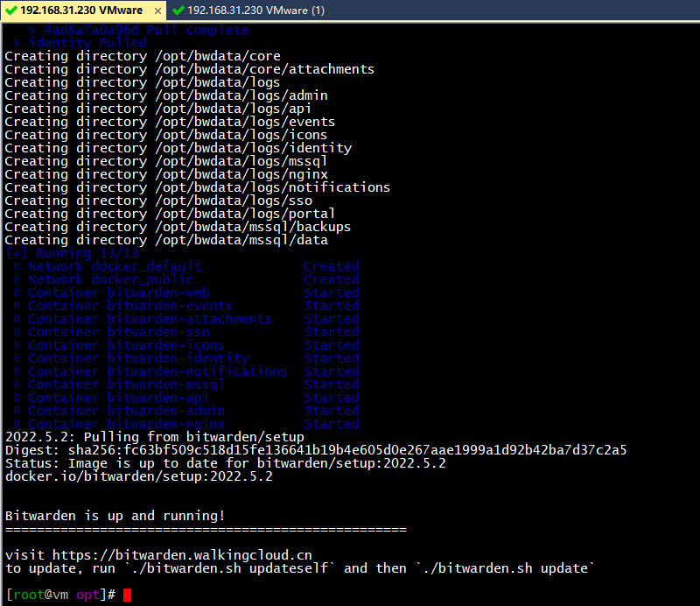Click 'Container bitwarden-icons' row

(186, 345)
